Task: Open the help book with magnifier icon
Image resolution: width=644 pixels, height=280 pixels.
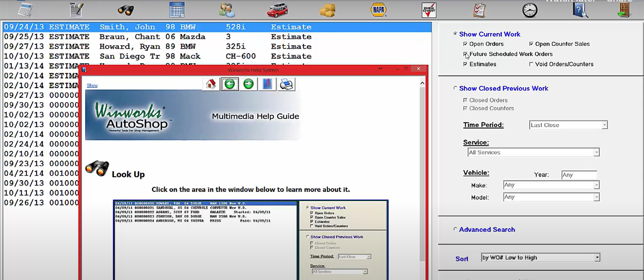Action: (x=580, y=10)
